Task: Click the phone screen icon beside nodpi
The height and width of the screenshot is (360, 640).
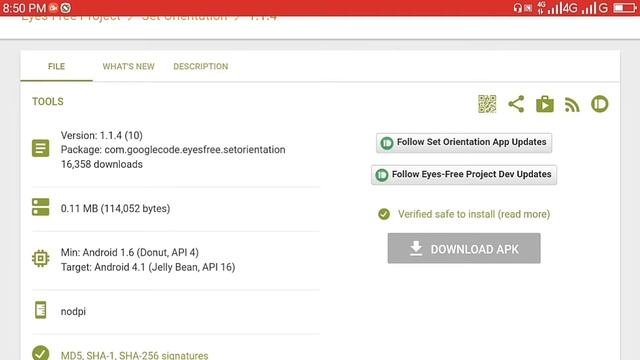Action: click(x=40, y=310)
